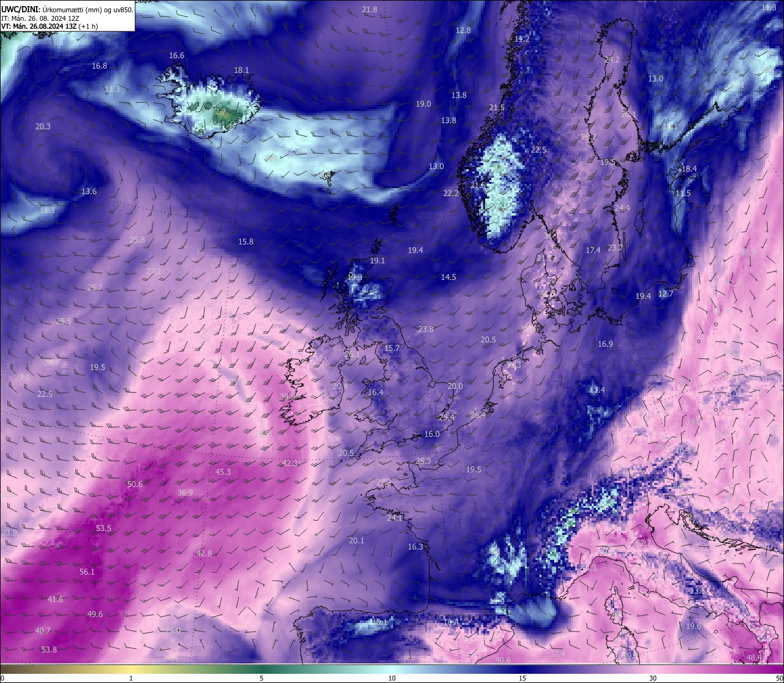This screenshot has width=784, height=683.
Task: Click the 1 tick on the color scale
Action: point(131,678)
